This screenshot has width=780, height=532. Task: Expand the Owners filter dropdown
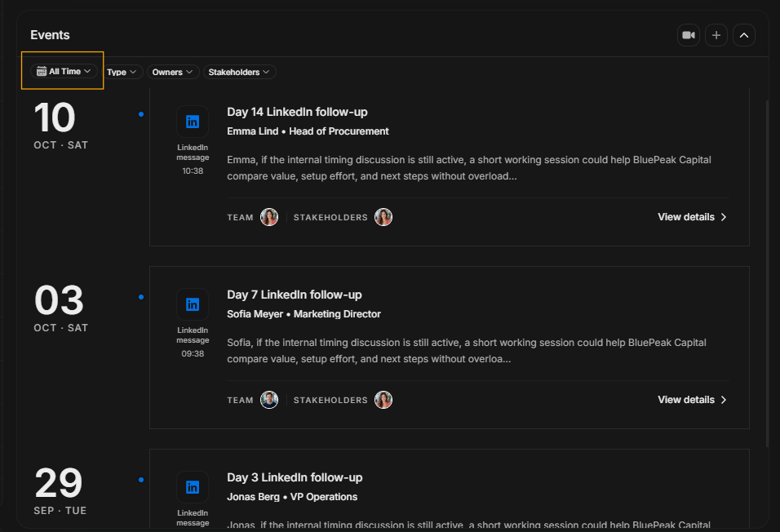(172, 72)
